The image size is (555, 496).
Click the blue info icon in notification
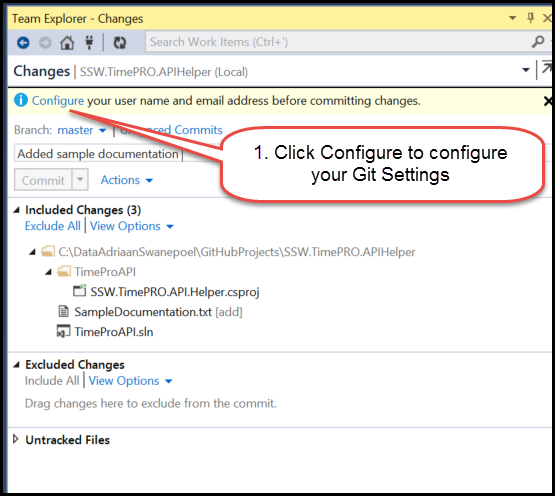coord(21,100)
